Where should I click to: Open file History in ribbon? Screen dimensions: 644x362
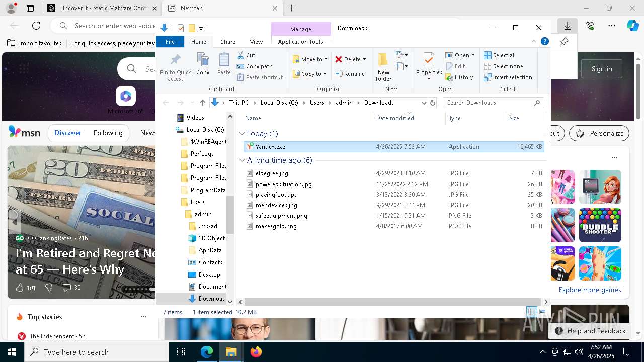459,77
